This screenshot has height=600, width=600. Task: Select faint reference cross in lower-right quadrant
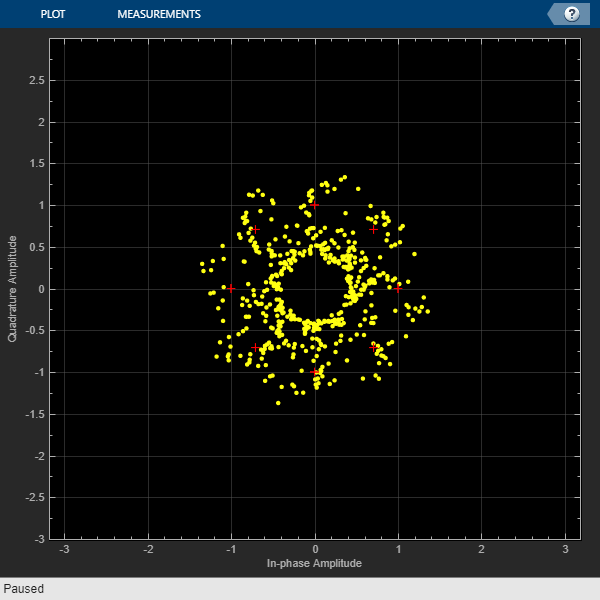pos(374,347)
